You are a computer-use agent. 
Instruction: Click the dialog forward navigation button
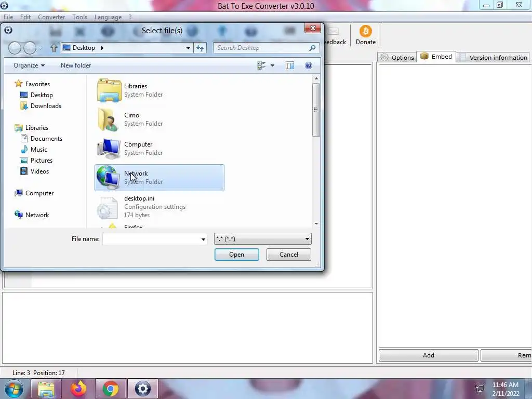[x=30, y=48]
